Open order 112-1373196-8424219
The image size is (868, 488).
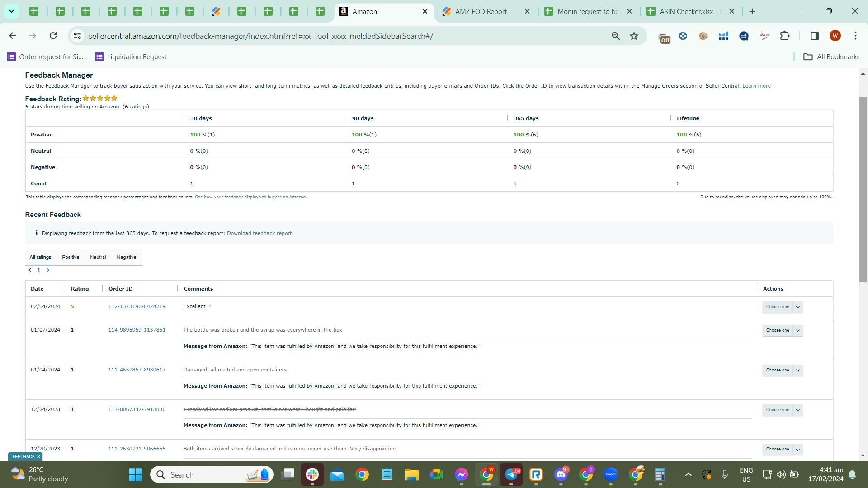137,306
